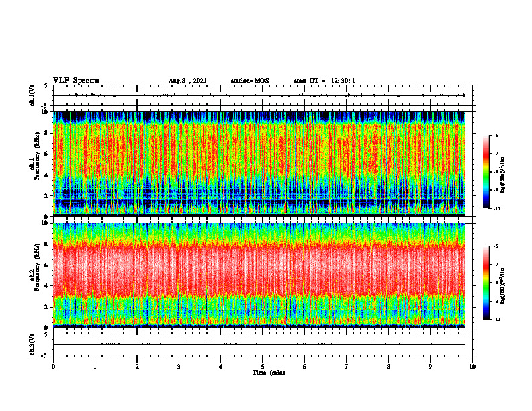532x411 pixels.
Task: Click the ch.2 color bar log(PSD) unit label
Action: pos(504,286)
